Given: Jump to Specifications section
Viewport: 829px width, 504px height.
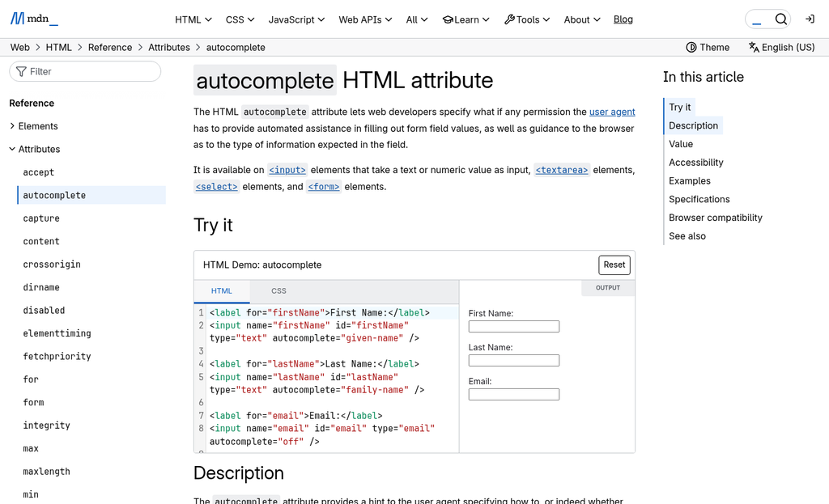Looking at the screenshot, I should coord(699,200).
